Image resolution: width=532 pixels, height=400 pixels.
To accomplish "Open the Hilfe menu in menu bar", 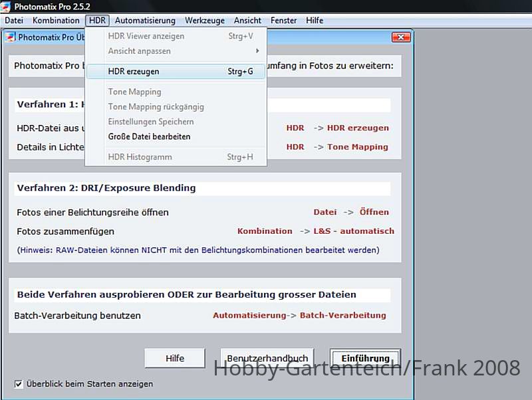I will coord(315,21).
